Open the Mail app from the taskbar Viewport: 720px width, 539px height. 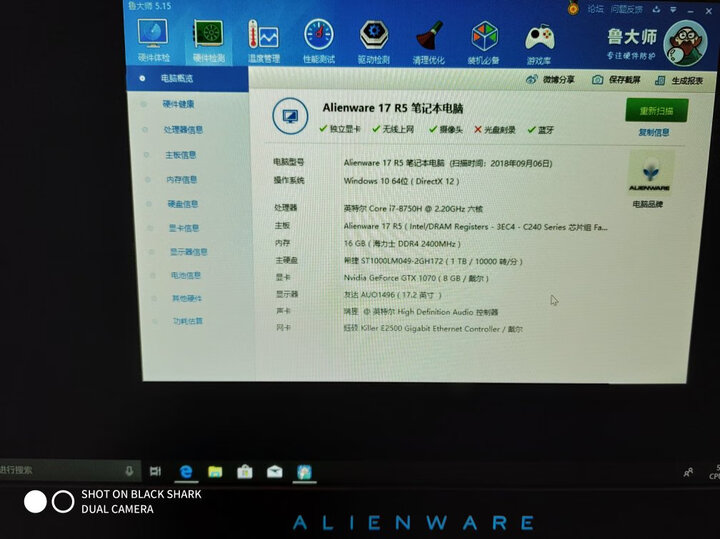pyautogui.click(x=275, y=472)
